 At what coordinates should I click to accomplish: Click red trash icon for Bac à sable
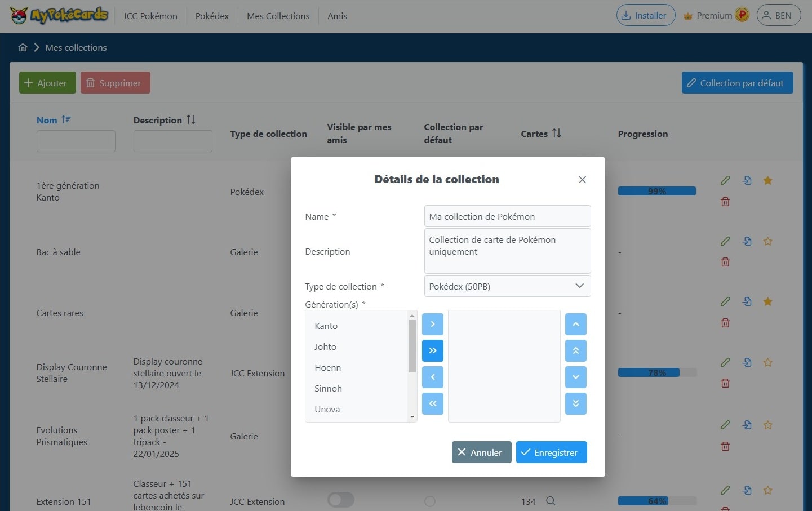[725, 262]
